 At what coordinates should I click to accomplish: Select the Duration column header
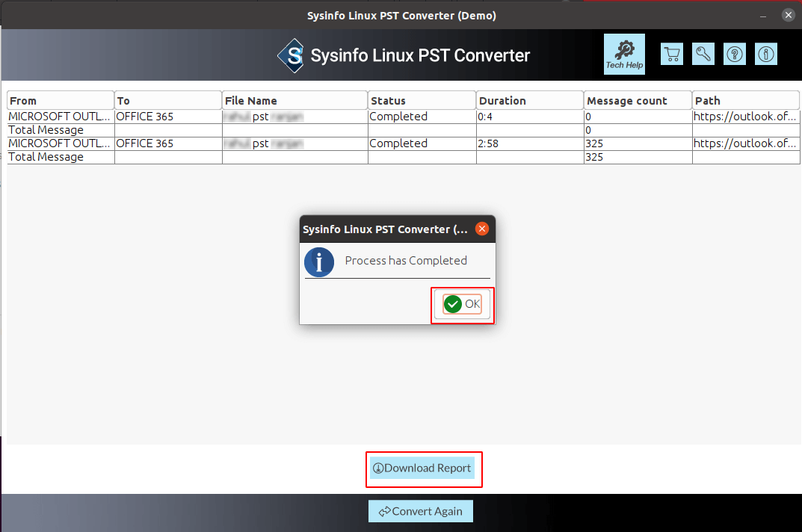click(x=530, y=100)
